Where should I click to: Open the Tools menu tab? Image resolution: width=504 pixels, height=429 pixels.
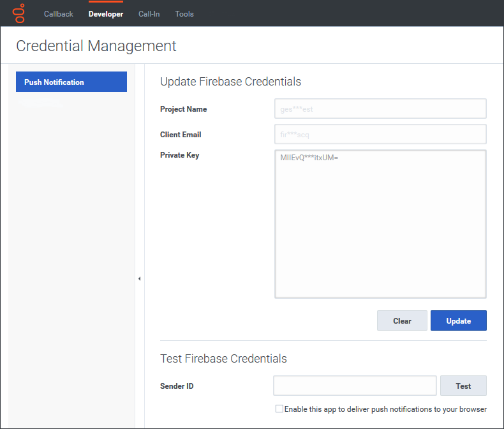pos(184,14)
